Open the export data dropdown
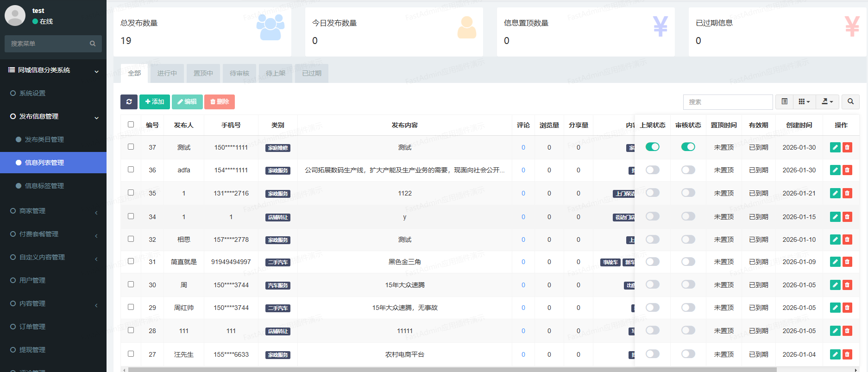The height and width of the screenshot is (372, 868). [x=827, y=102]
